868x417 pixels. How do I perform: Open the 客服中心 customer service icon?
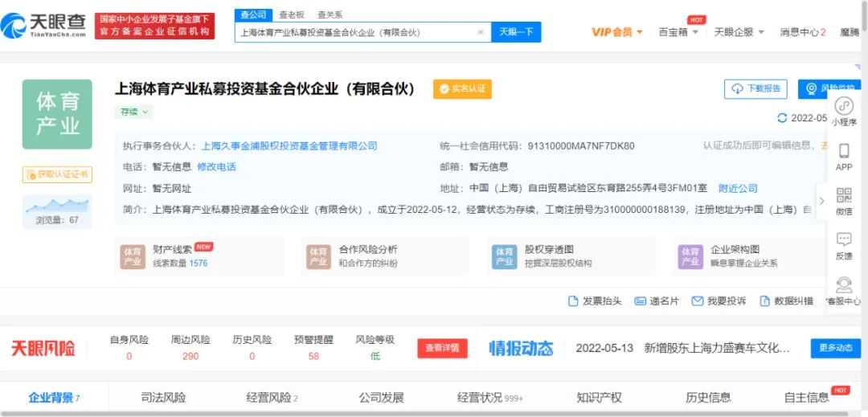pyautogui.click(x=844, y=291)
